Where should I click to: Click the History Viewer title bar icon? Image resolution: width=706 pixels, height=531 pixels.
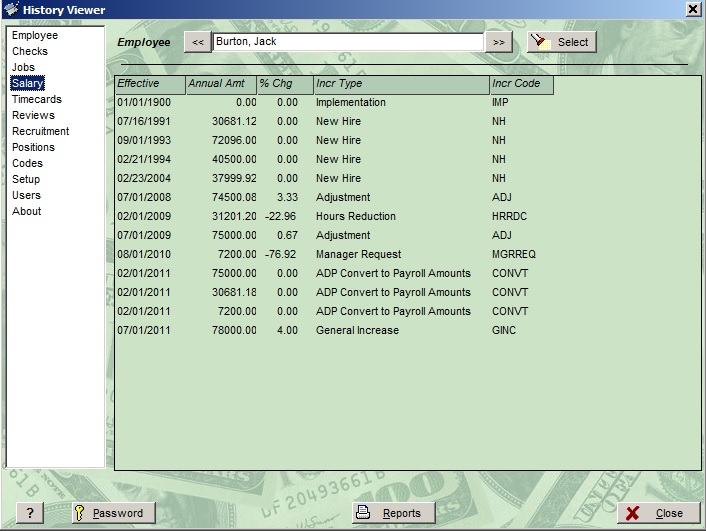11,9
